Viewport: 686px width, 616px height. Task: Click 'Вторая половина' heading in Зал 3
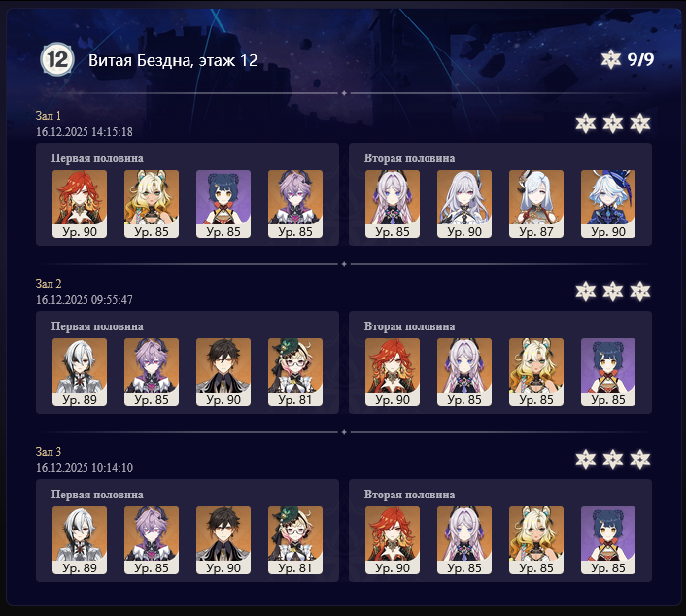click(x=409, y=495)
